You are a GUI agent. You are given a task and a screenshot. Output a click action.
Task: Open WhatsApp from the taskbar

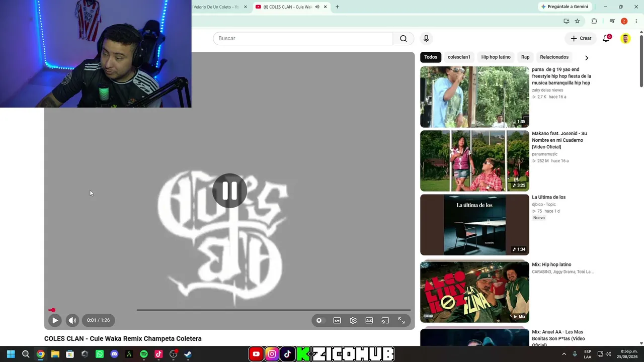point(100,354)
